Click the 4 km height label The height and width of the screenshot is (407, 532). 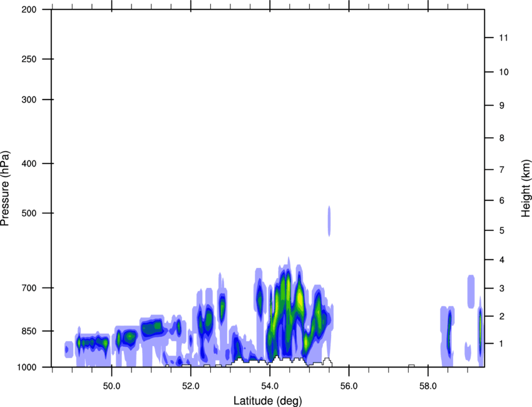[502, 260]
